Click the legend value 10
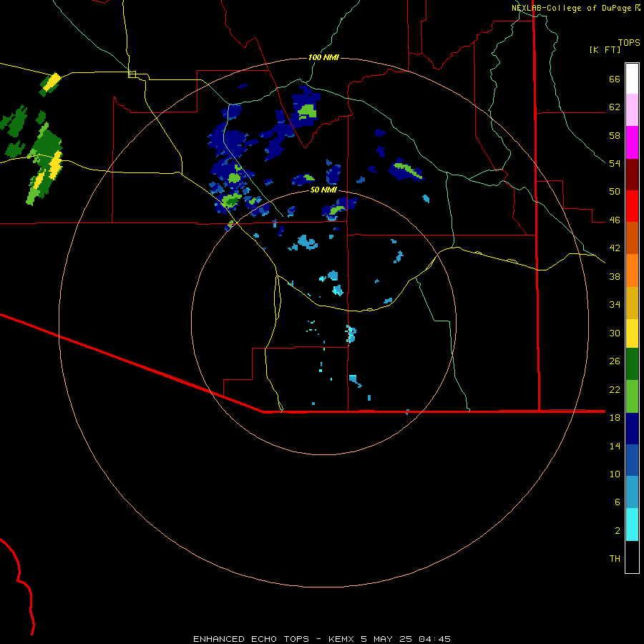The image size is (644, 644). pyautogui.click(x=615, y=474)
